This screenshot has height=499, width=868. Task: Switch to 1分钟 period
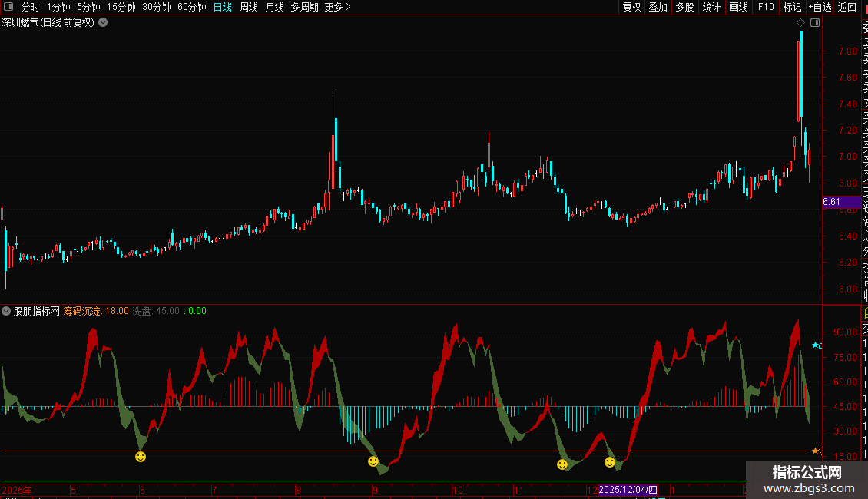(x=58, y=7)
